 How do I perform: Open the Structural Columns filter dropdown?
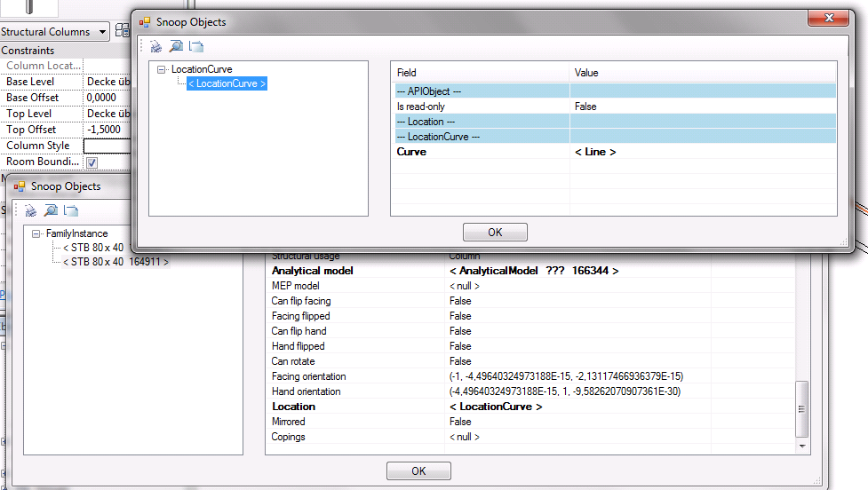[103, 32]
